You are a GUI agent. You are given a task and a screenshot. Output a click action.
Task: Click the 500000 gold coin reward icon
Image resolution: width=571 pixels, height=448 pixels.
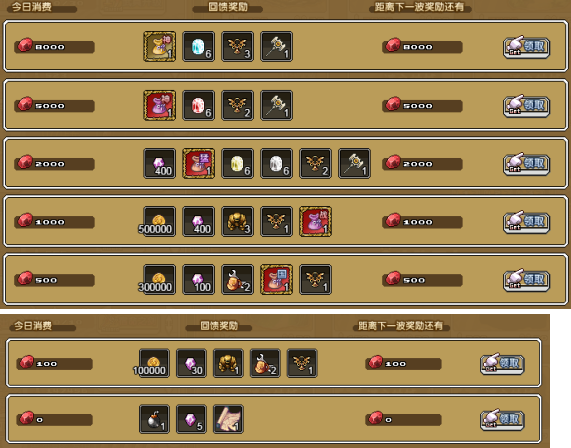coord(160,221)
